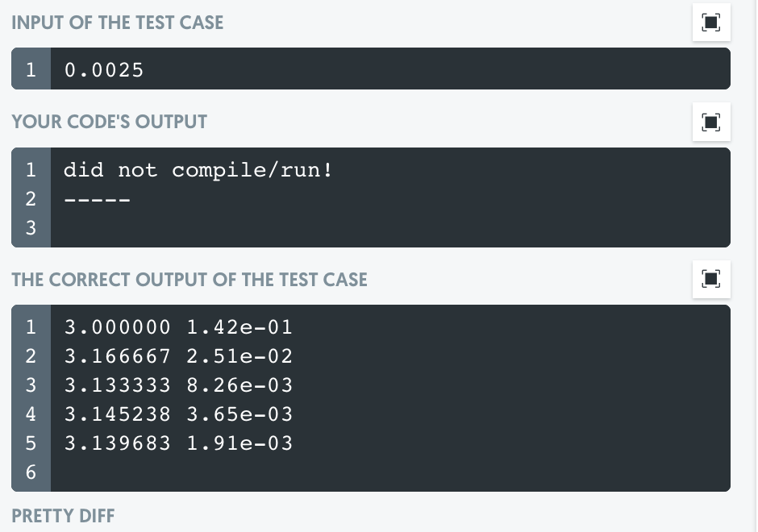The image size is (758, 532).
Task: Click the expand icon next to INPUT heading
Action: [x=710, y=23]
